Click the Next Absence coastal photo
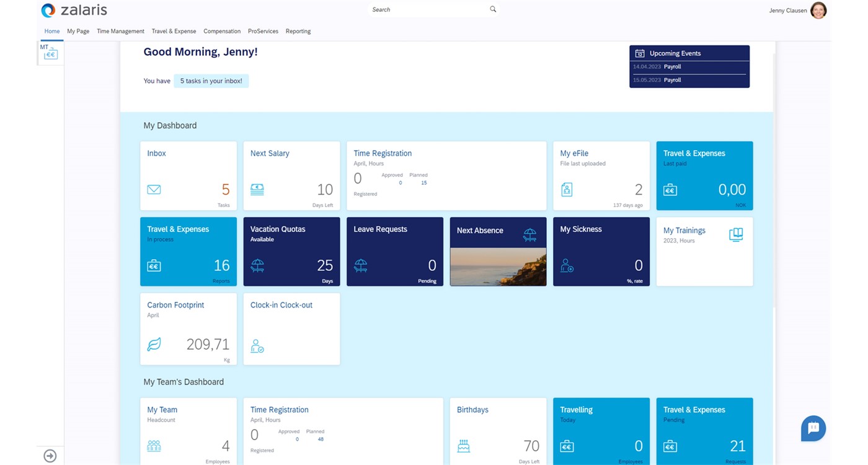The height and width of the screenshot is (465, 868). point(498,267)
